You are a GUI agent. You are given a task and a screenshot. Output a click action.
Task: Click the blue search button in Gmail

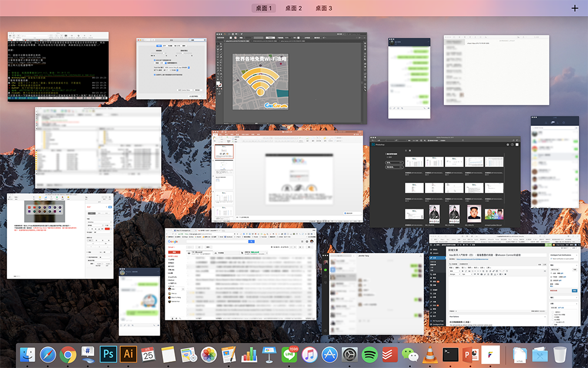(x=252, y=241)
